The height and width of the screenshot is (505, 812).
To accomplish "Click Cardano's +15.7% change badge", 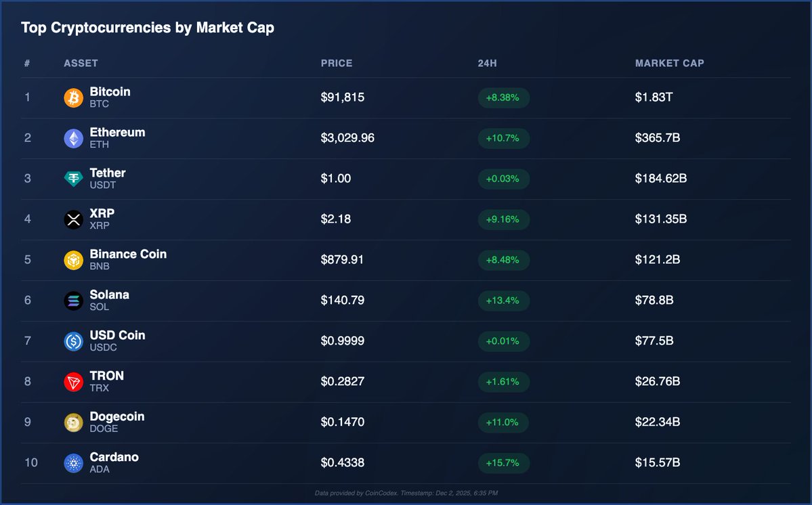I will point(503,463).
